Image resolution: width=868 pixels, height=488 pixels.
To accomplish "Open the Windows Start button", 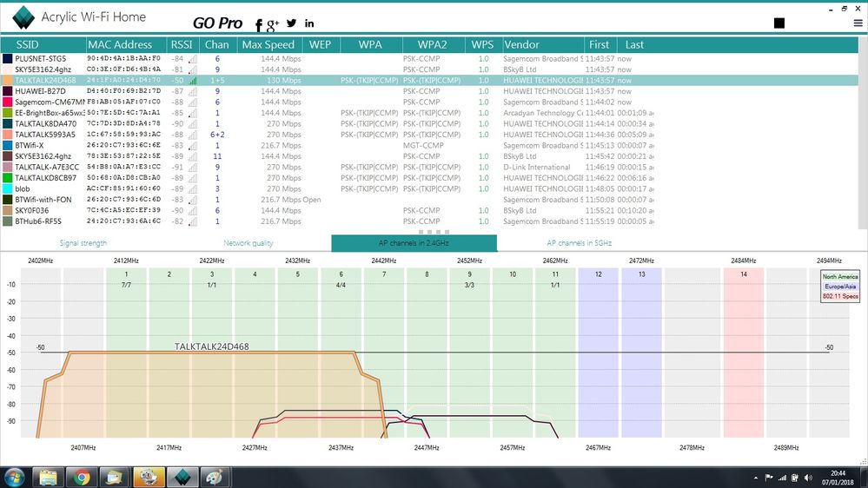I will click(x=14, y=477).
